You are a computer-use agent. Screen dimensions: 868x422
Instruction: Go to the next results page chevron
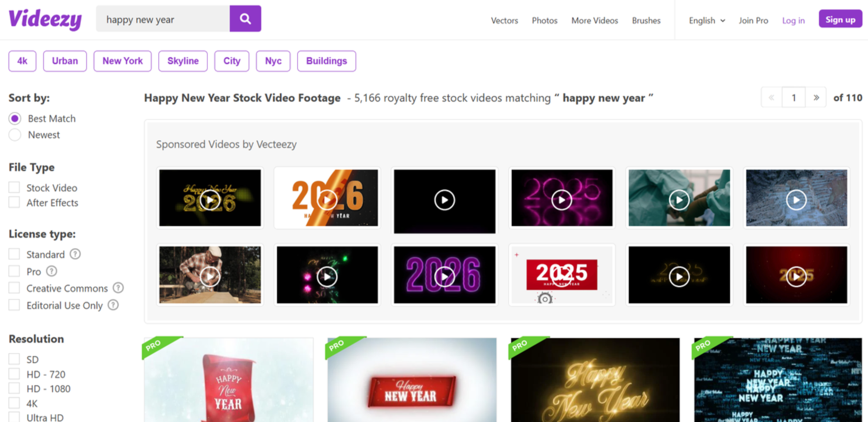816,97
